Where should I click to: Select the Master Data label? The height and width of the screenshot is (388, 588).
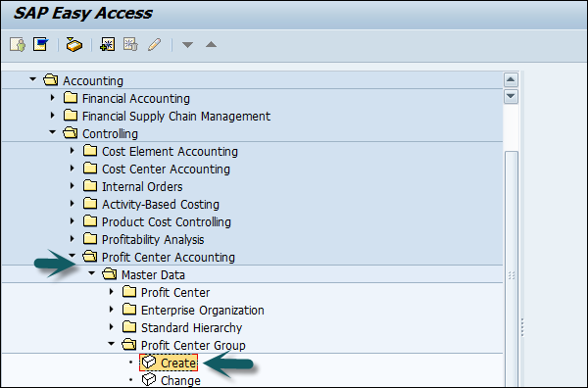tap(153, 274)
